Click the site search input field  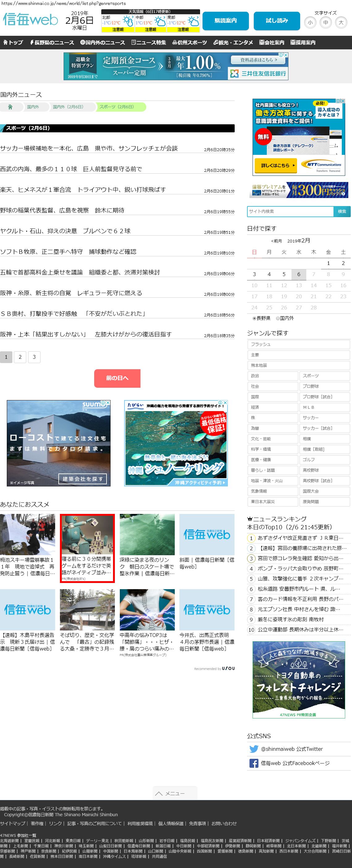coord(290,211)
